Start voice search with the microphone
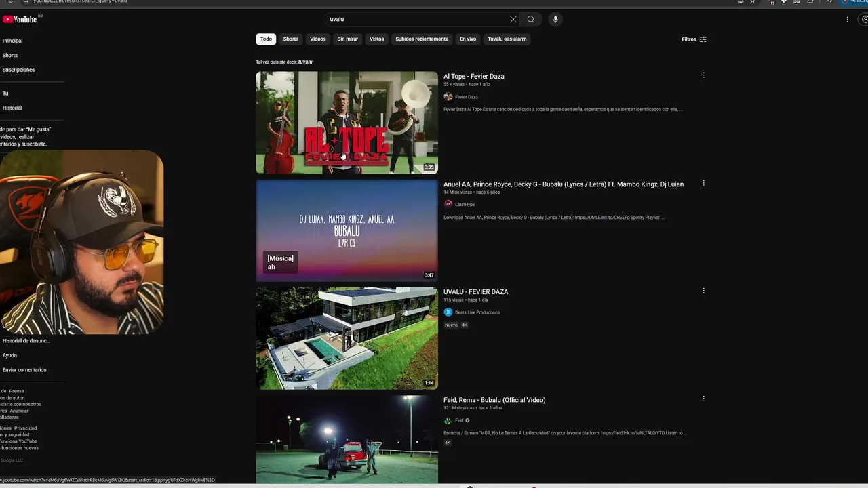The width and height of the screenshot is (868, 488). pos(555,19)
